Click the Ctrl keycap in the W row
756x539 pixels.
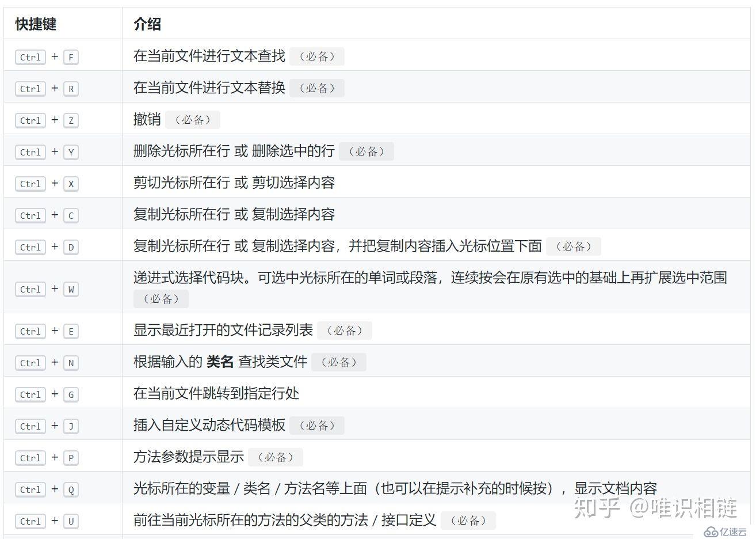[30, 289]
